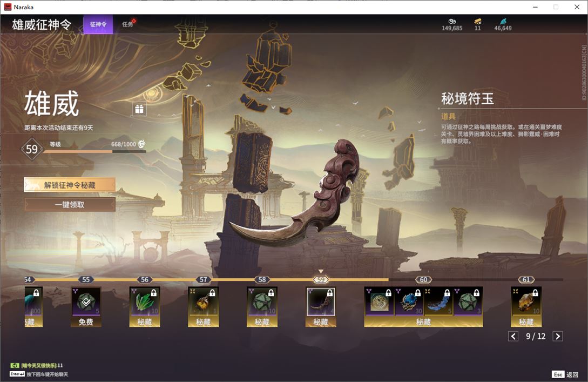Open the gift box icon beside 雄威
The height and width of the screenshot is (382, 588).
pyautogui.click(x=139, y=109)
